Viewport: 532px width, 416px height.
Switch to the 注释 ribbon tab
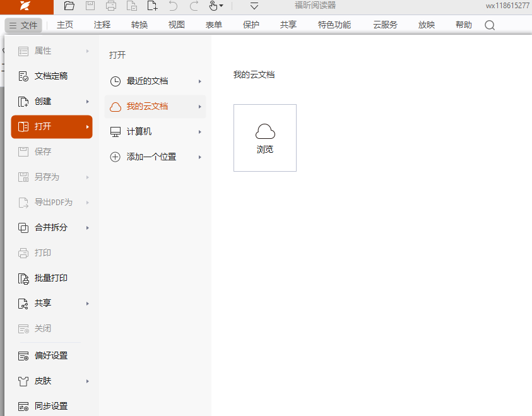(102, 25)
